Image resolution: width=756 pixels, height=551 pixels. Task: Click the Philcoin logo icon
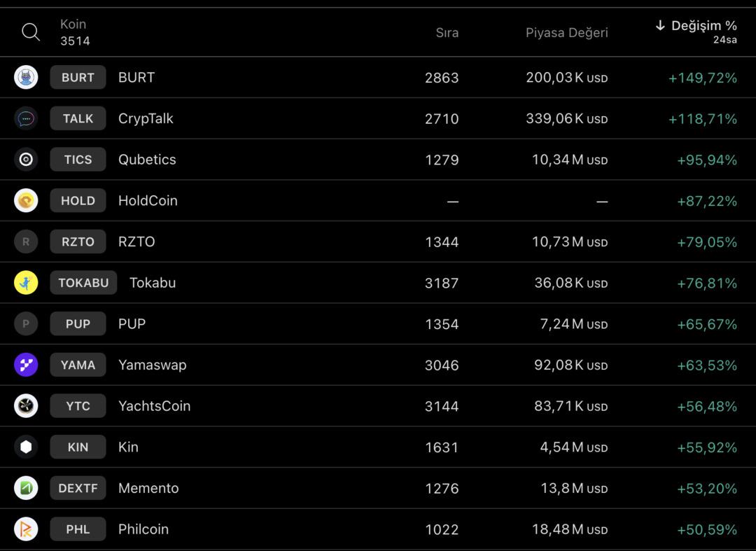point(26,529)
